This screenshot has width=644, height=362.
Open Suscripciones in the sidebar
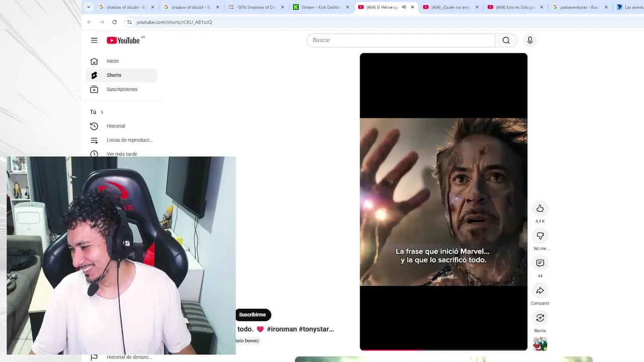pos(121,89)
